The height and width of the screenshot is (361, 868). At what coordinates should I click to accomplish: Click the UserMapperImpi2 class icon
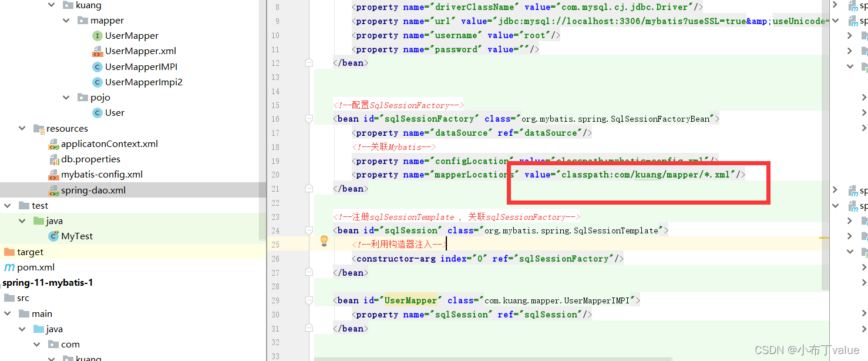pyautogui.click(x=97, y=82)
